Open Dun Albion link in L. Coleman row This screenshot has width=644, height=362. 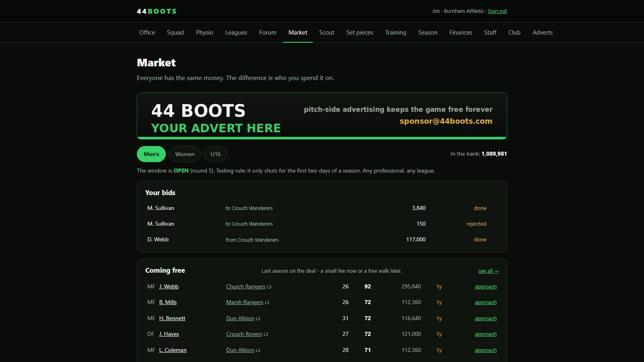[x=240, y=350]
